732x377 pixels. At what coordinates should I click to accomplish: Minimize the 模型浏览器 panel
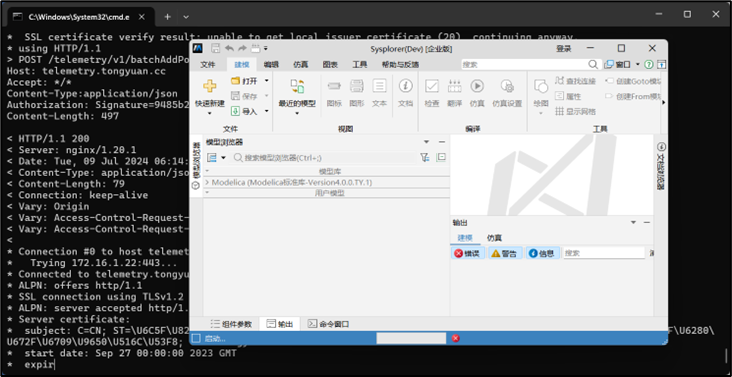[442, 142]
